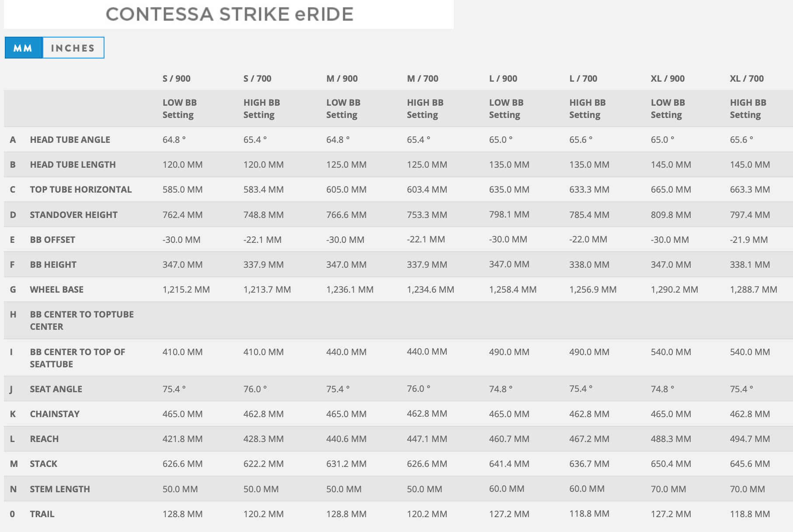
Task: Select the 494.7 MM reach value
Action: [x=750, y=439]
